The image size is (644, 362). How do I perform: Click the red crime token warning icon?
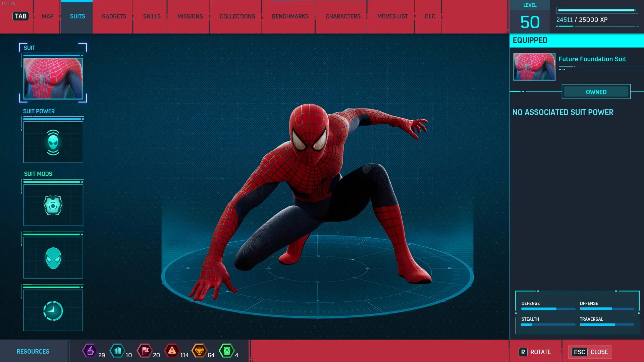[172, 351]
